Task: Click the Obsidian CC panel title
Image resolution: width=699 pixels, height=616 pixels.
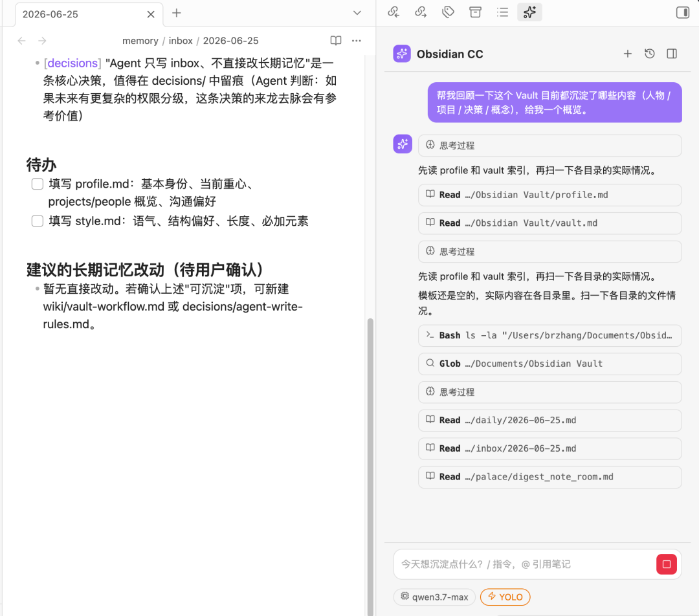Action: tap(450, 54)
